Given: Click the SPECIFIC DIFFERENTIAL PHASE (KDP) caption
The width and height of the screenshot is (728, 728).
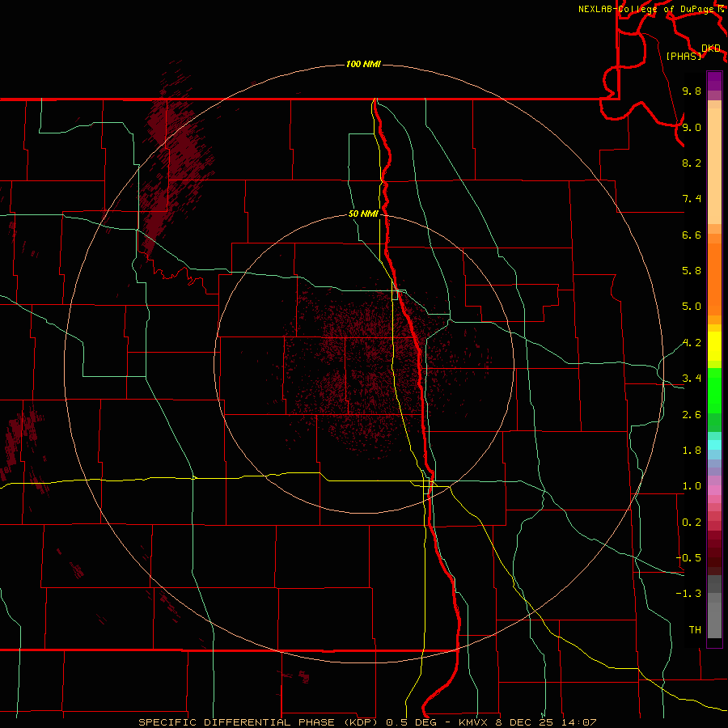Looking at the screenshot, I should click(260, 722).
